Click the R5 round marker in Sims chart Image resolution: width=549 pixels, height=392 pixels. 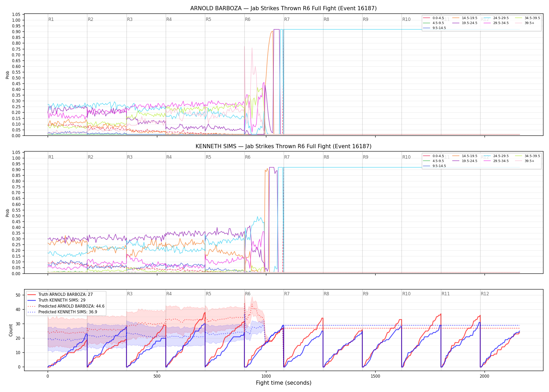208,157
